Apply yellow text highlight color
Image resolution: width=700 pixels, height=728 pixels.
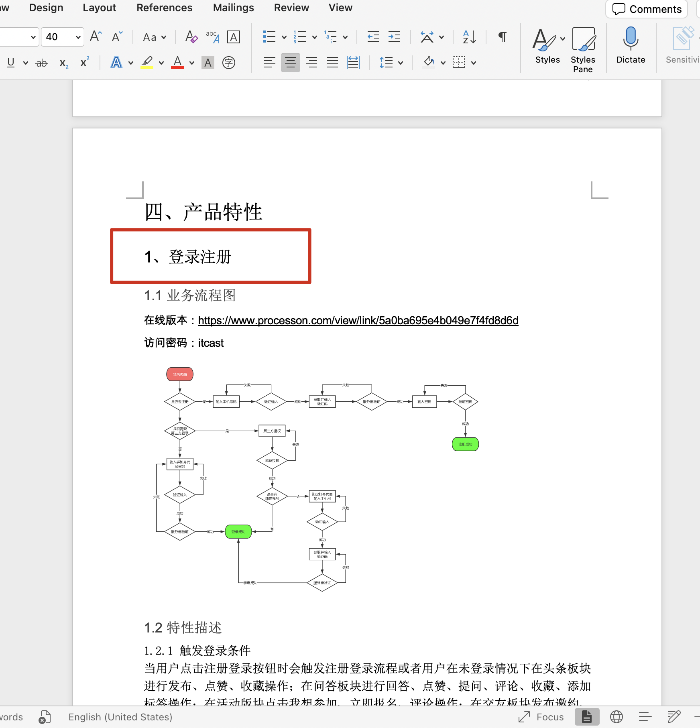pyautogui.click(x=147, y=63)
